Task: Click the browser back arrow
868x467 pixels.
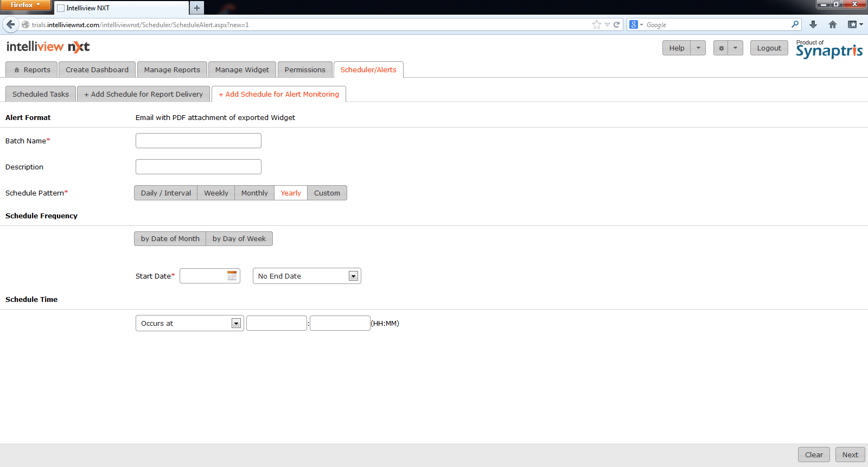Action: [x=10, y=24]
